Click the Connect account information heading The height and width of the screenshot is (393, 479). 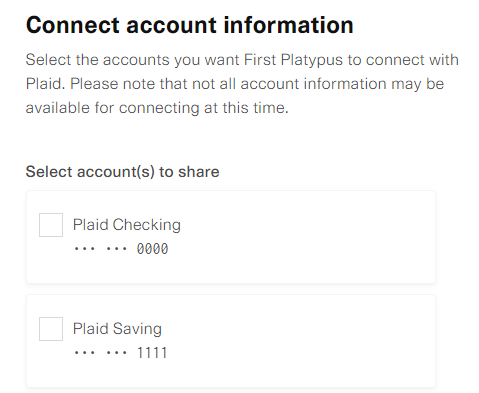coord(190,25)
